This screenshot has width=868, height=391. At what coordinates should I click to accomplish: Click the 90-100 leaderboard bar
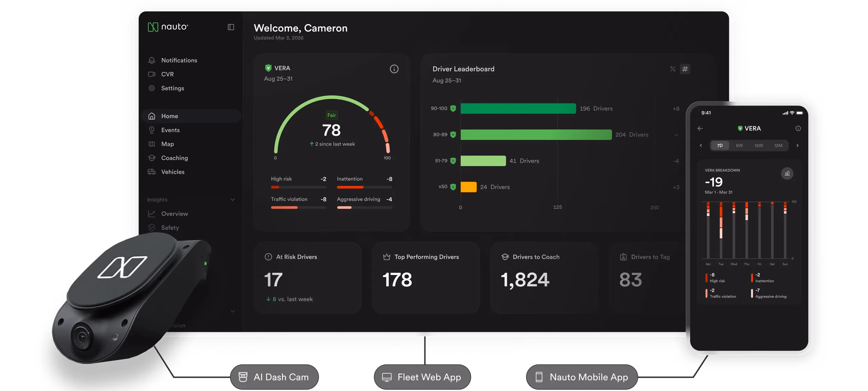point(518,109)
